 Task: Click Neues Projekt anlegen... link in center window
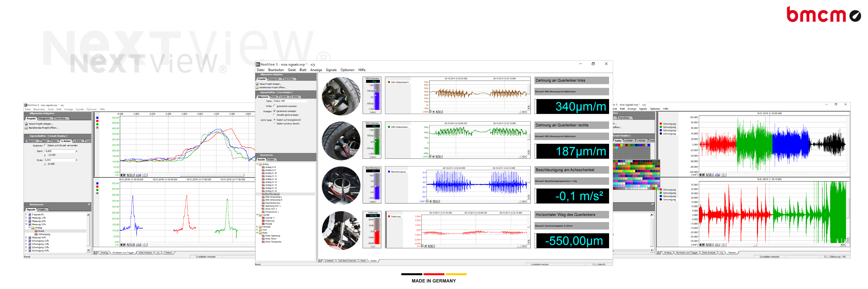pyautogui.click(x=271, y=84)
